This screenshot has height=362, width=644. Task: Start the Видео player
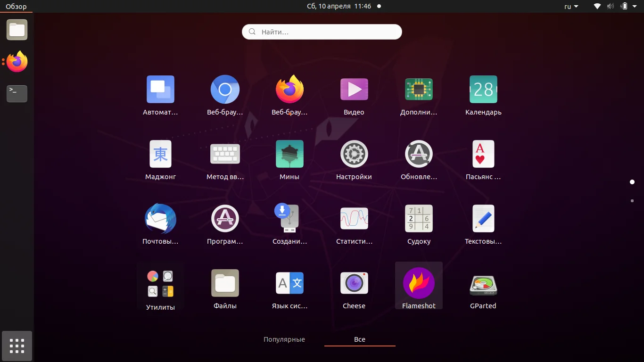(354, 89)
